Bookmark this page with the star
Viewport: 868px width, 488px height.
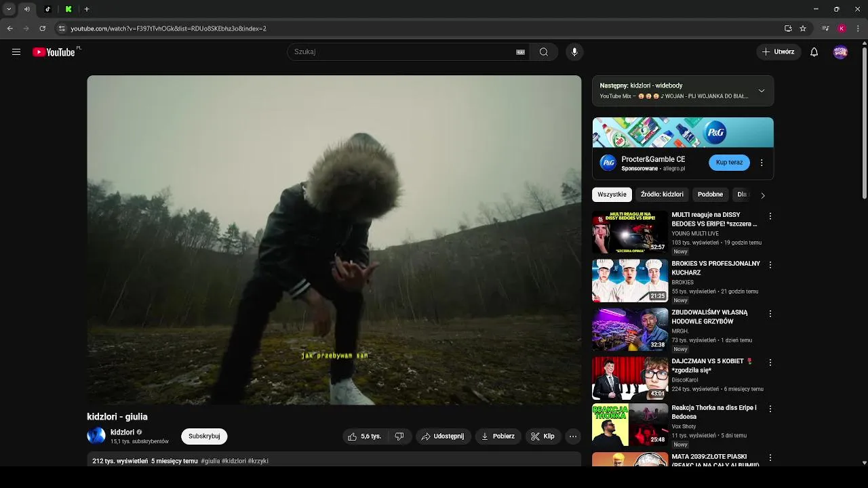(803, 28)
